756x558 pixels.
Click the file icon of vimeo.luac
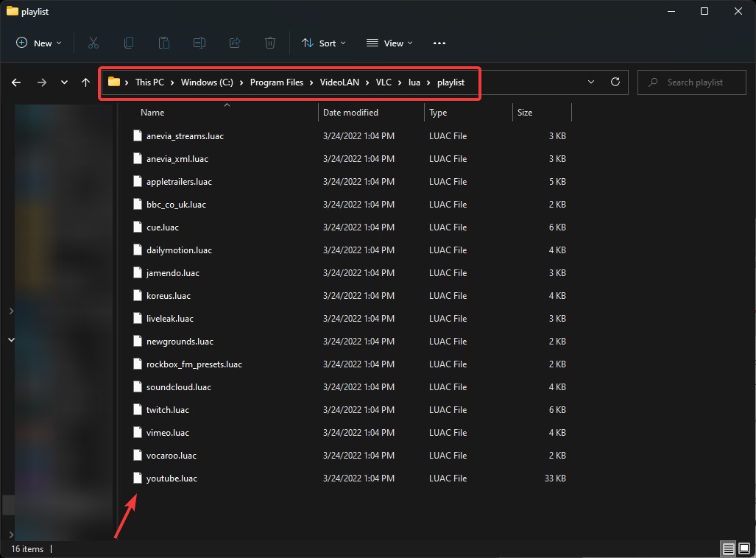(138, 432)
